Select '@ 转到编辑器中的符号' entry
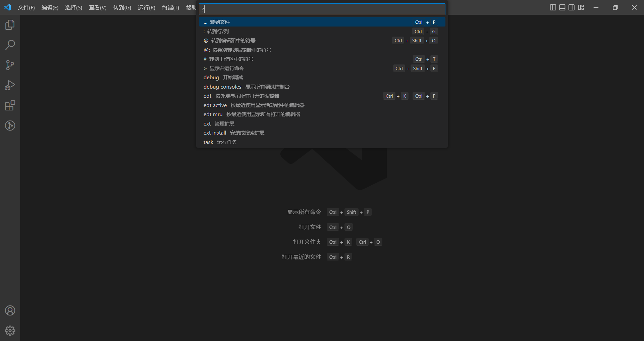The width and height of the screenshot is (644, 341). point(322,41)
